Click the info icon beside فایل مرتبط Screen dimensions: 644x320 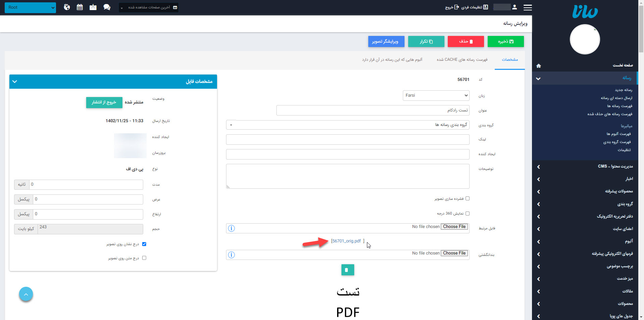231,228
